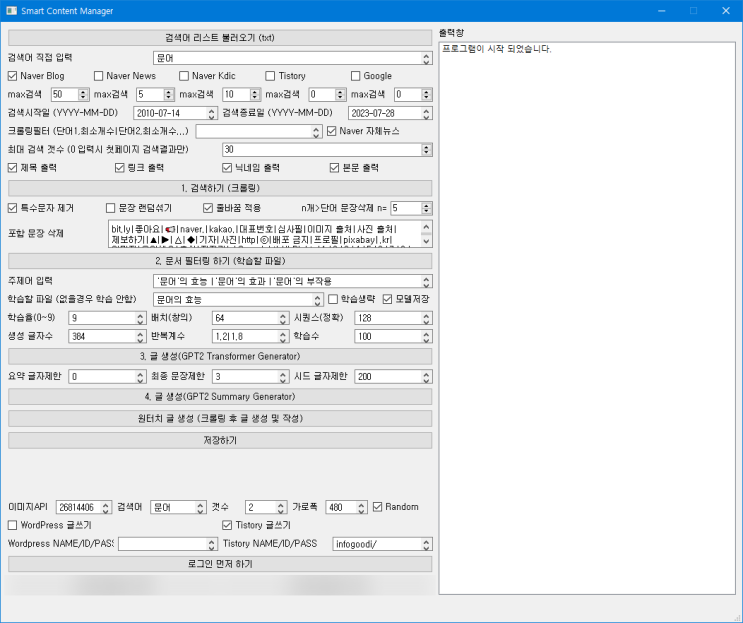Viewport: 743px width, 623px height.
Task: Click the 반복계수 field showing 1.2|1.8
Action: [x=250, y=336]
